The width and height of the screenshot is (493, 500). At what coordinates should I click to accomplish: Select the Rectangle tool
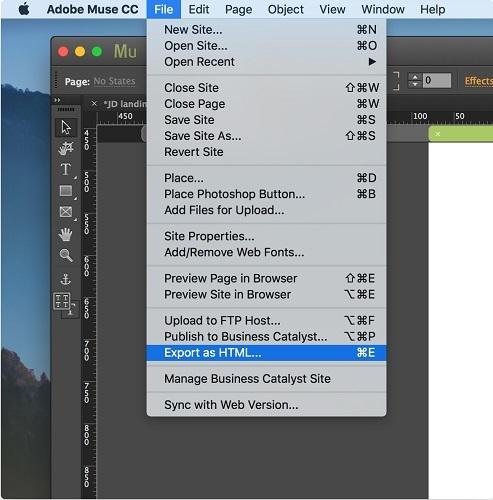66,191
